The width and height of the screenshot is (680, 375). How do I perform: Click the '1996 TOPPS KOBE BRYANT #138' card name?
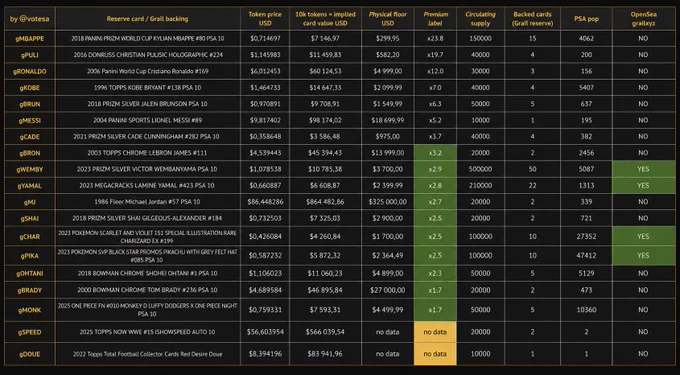[x=147, y=88]
